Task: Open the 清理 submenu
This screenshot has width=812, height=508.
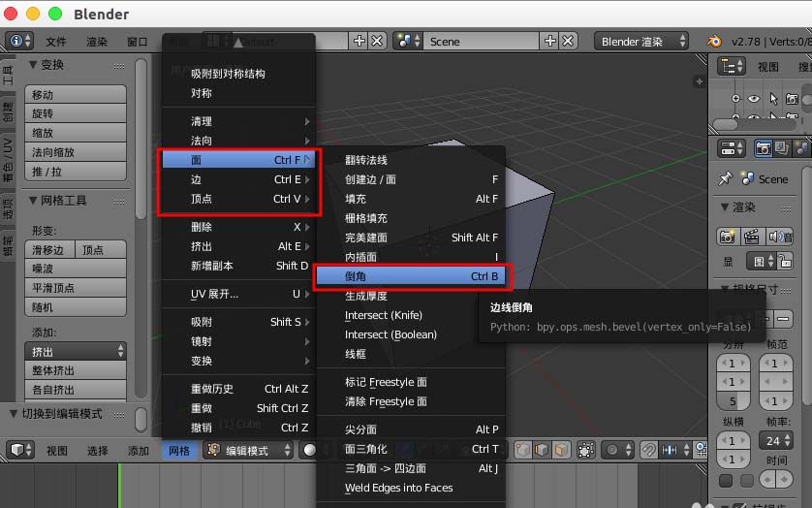Action: pyautogui.click(x=239, y=121)
